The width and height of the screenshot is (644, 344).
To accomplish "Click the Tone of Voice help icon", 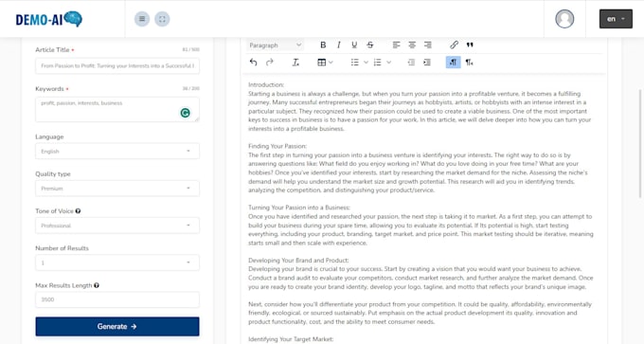I will pyautogui.click(x=78, y=210).
